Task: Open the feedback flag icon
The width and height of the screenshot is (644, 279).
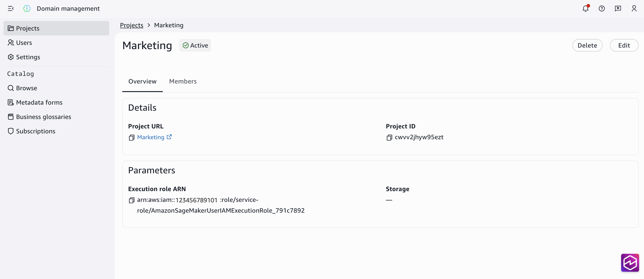Action: pos(618,9)
